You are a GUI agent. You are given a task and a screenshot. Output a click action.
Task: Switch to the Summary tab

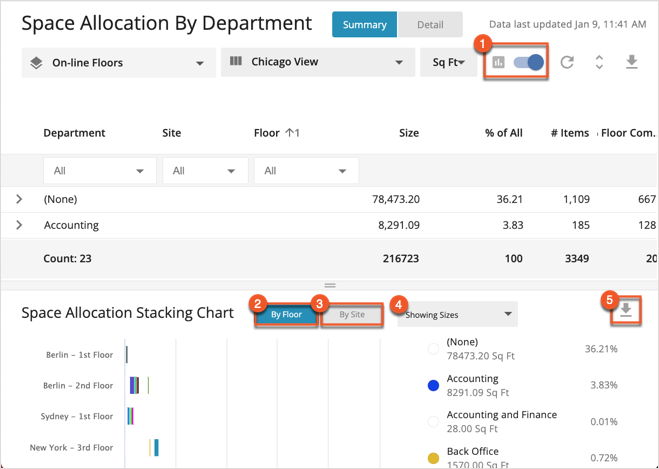(x=364, y=24)
